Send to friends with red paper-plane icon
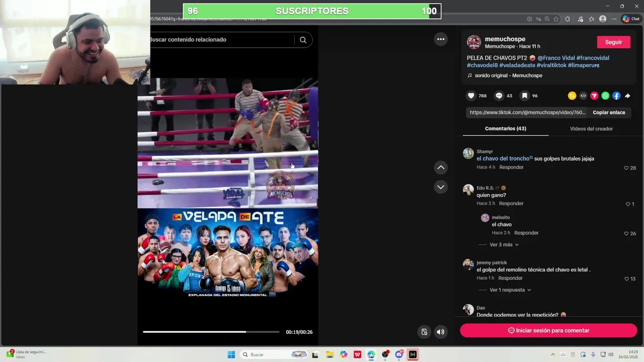 coord(594,96)
